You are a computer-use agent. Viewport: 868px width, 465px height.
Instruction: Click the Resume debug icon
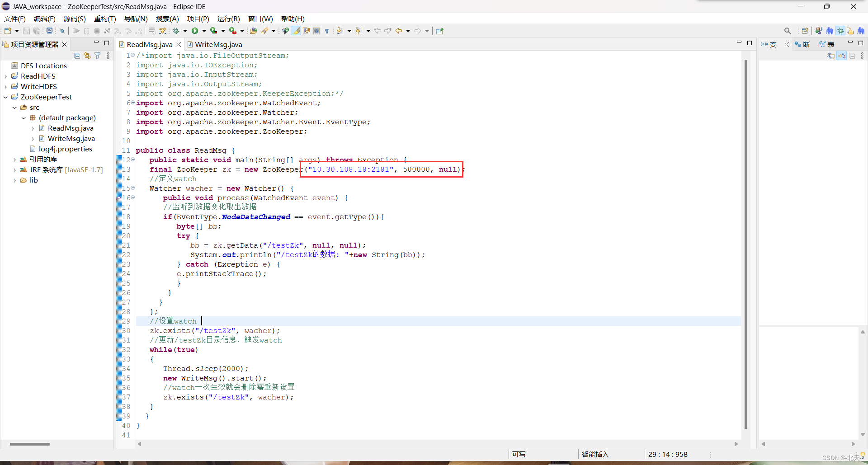[76, 31]
